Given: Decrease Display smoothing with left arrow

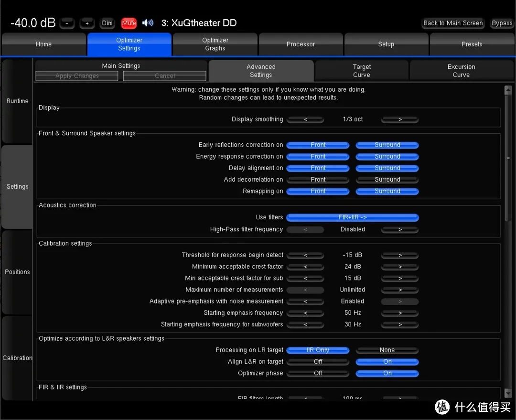Looking at the screenshot, I should (305, 119).
